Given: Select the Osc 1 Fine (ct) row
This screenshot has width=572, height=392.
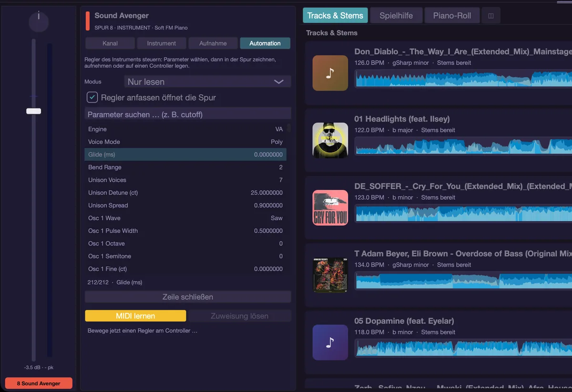Looking at the screenshot, I should click(185, 269).
